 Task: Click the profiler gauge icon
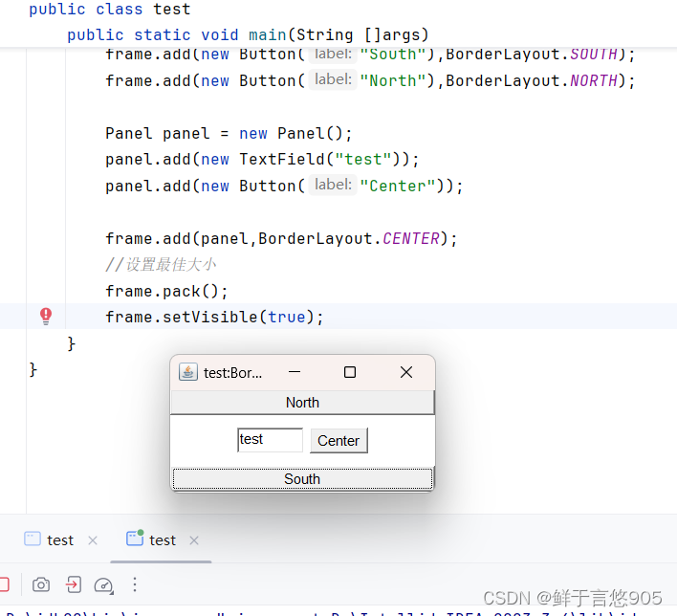tap(103, 585)
